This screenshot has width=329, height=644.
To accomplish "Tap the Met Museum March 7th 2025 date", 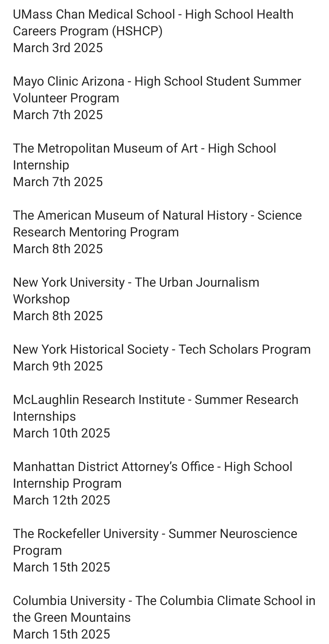I will pos(58,182).
